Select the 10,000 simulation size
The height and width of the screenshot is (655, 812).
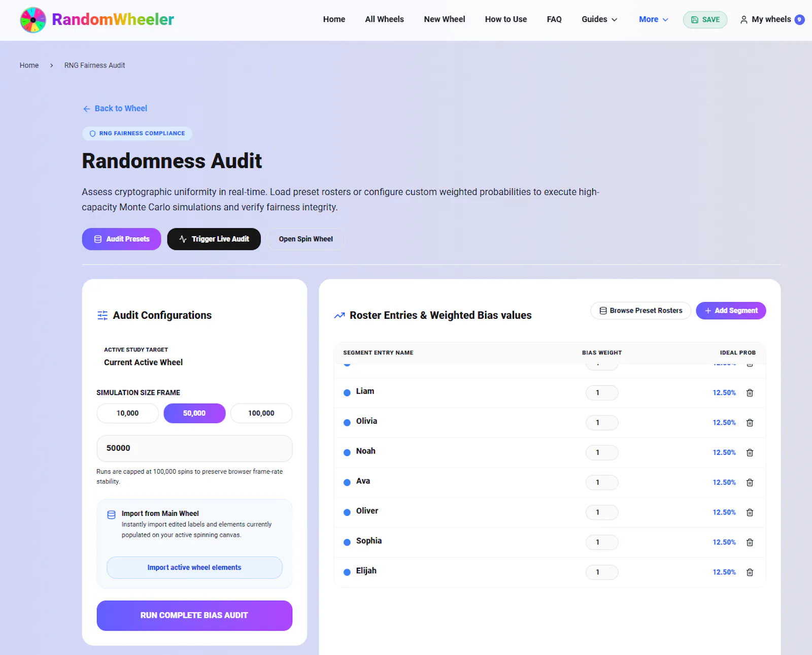point(127,413)
